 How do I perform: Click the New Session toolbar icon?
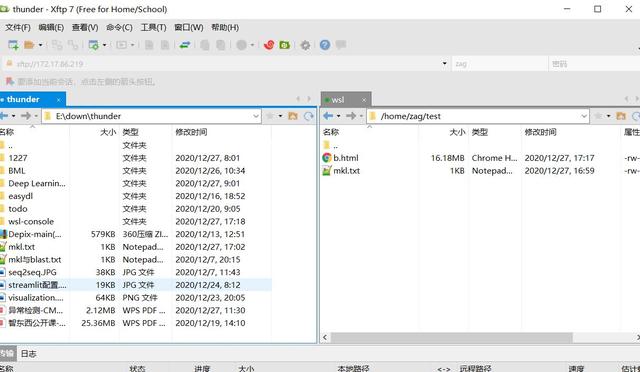pos(13,45)
